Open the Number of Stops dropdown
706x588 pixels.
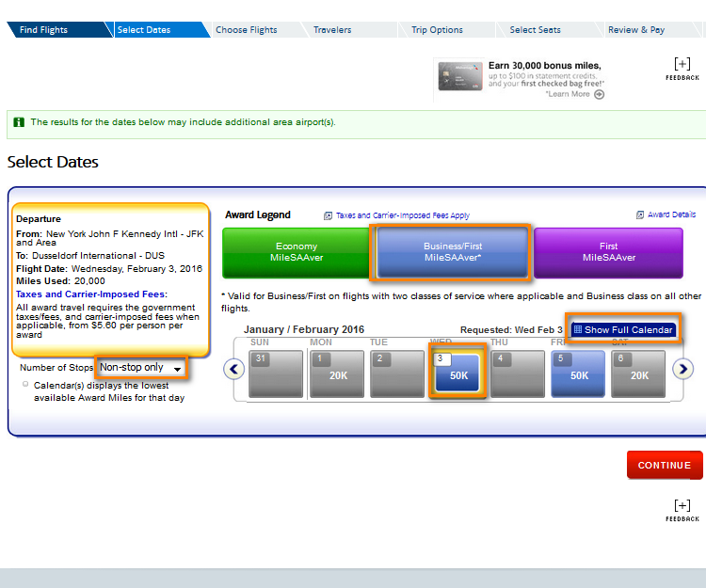(141, 368)
